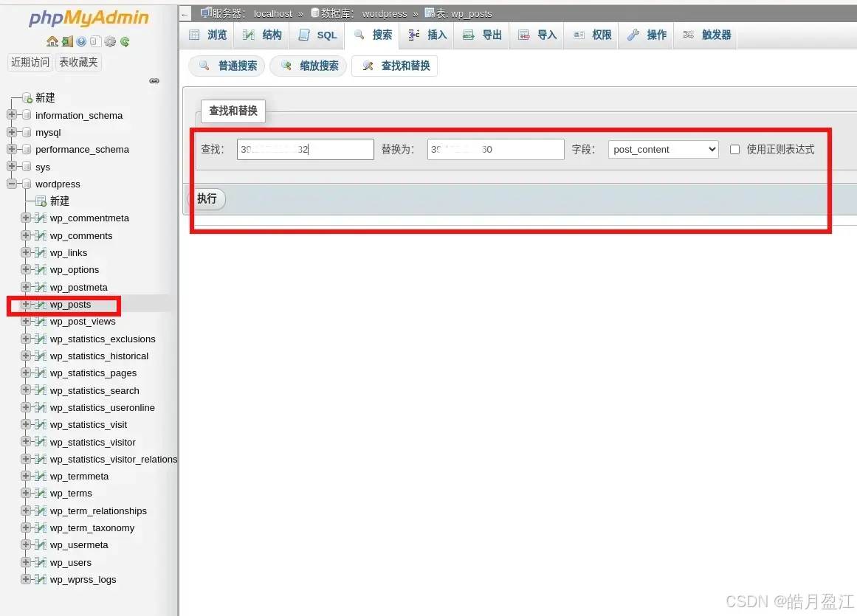Open the Browse tab
This screenshot has height=616, width=857.
coord(207,35)
